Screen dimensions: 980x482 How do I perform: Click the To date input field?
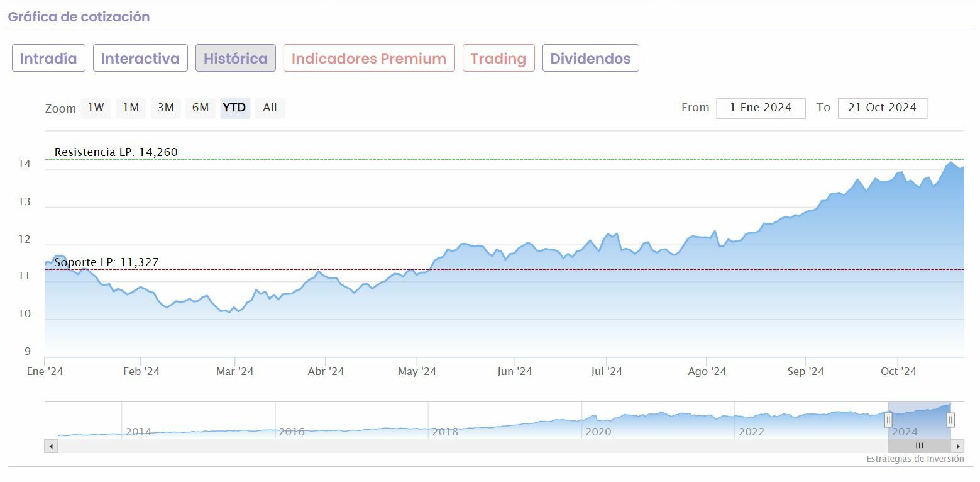tap(882, 108)
